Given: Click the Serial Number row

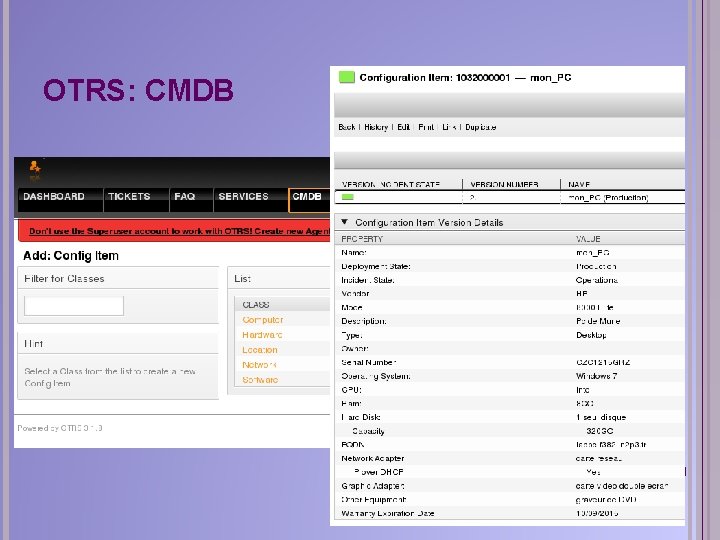Looking at the screenshot, I should point(510,362).
